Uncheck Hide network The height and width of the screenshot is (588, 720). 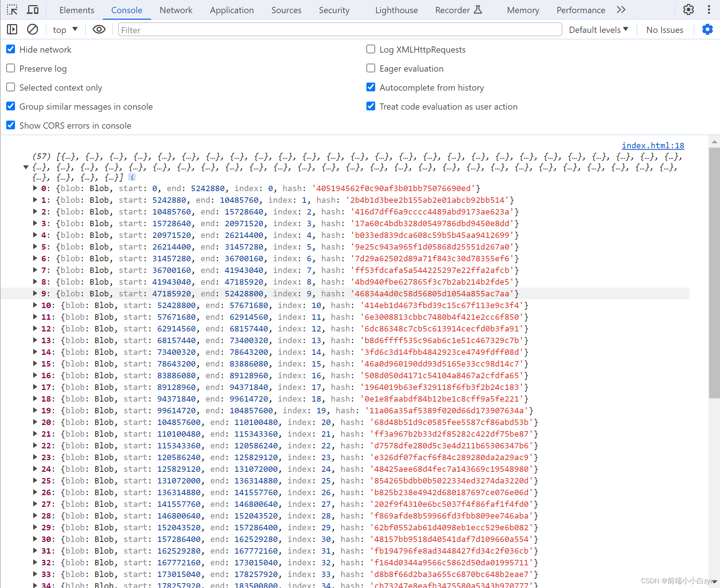point(11,49)
